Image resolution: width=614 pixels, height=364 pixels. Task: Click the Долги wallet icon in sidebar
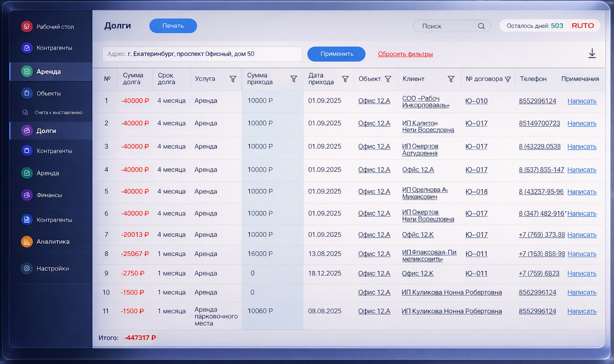26,131
